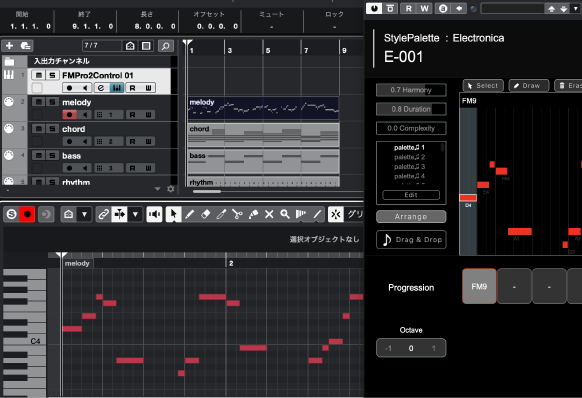Select palette 2 in the palette list
This screenshot has width=582, height=398.
click(x=409, y=157)
